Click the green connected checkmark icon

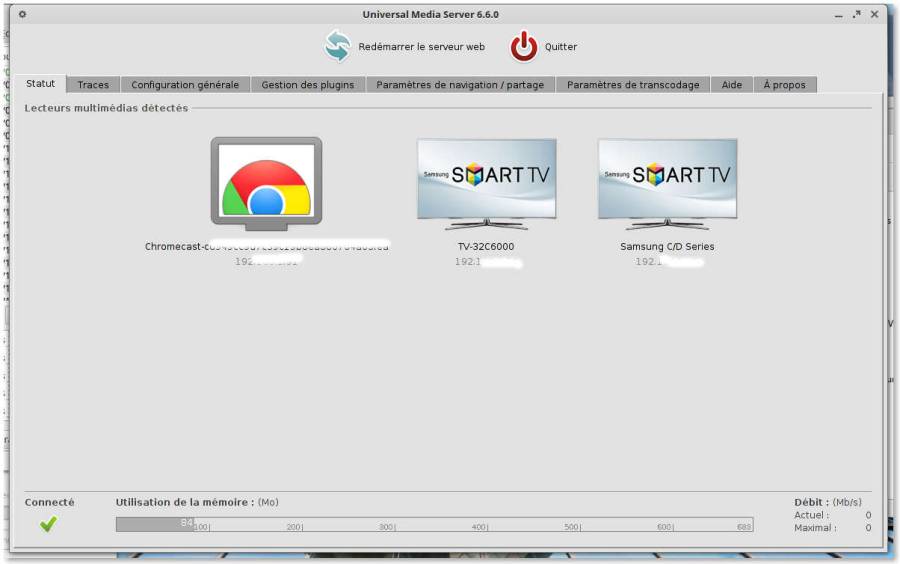click(48, 524)
